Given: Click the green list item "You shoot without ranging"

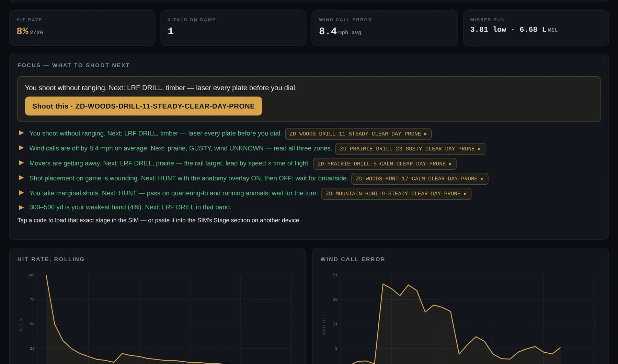Looking at the screenshot, I should (156, 133).
